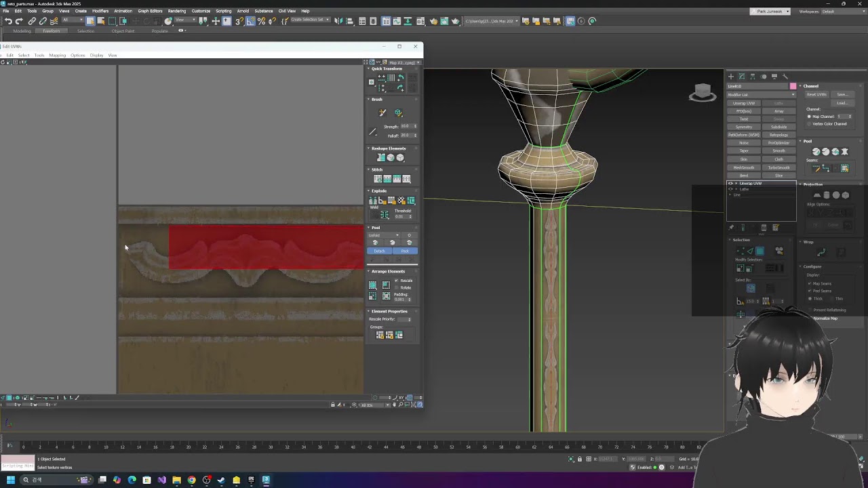Click the Brush Strength value field

(x=406, y=127)
